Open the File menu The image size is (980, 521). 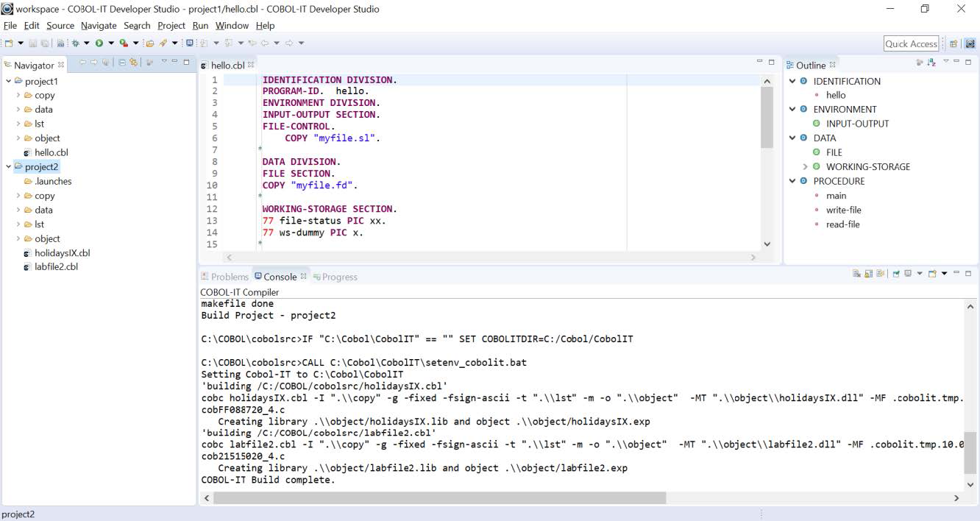tap(10, 25)
